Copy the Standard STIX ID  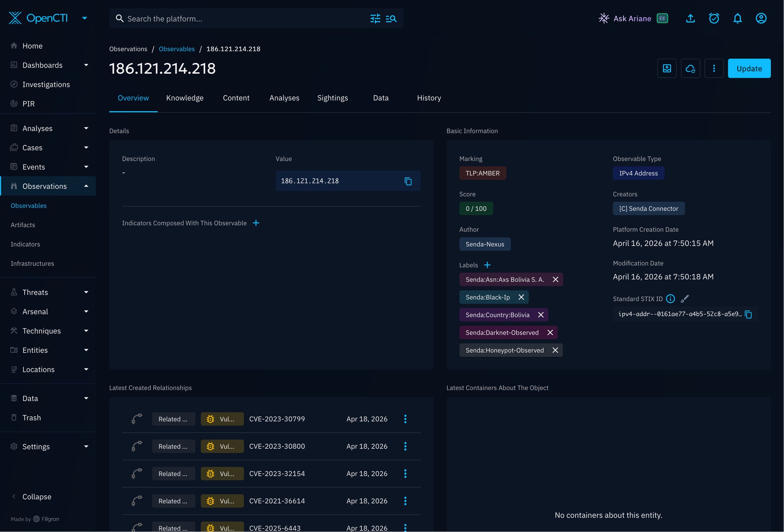(748, 314)
